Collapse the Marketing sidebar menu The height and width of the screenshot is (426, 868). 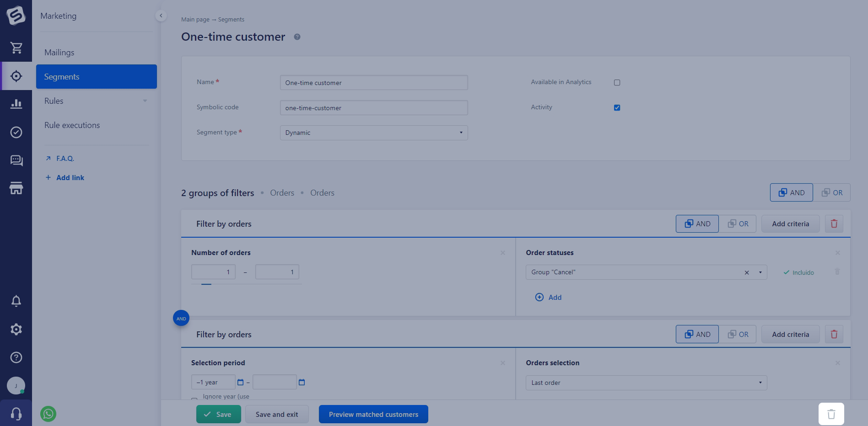point(161,16)
